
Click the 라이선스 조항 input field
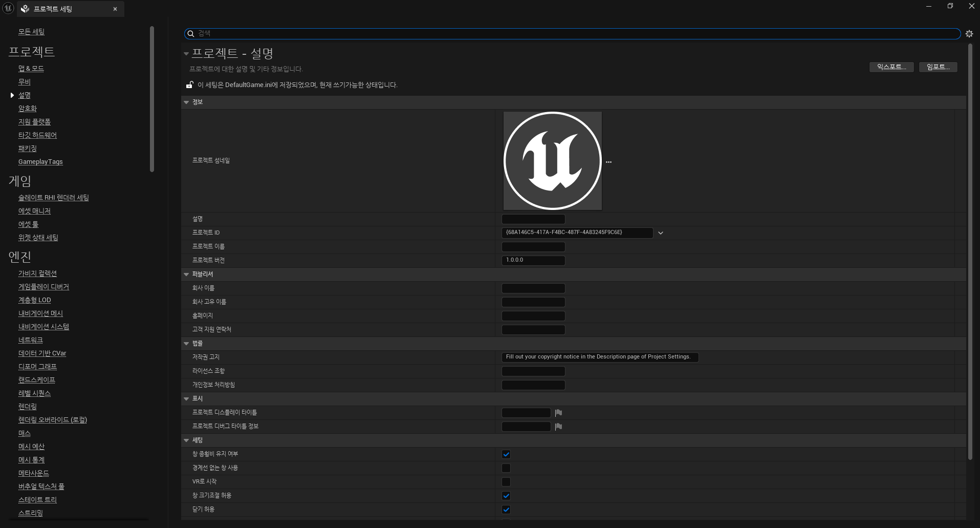pos(533,371)
